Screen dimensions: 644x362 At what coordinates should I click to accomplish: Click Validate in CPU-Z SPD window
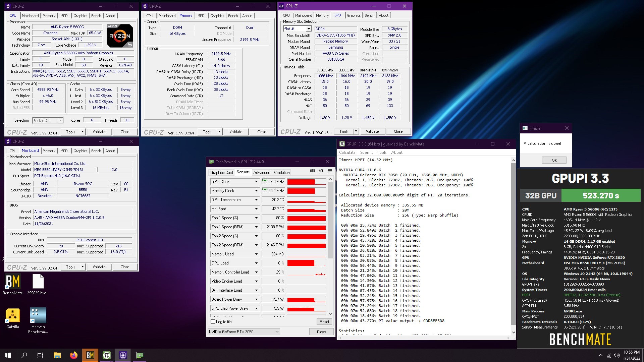[x=372, y=131]
